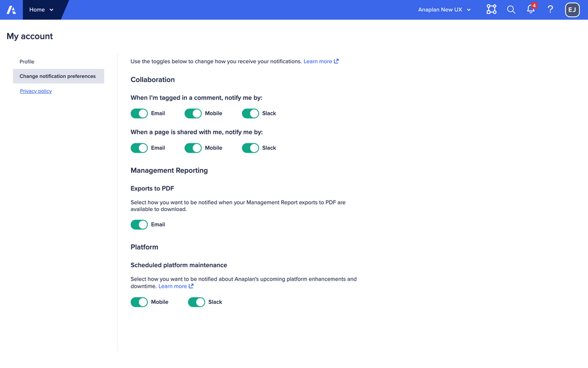Click external link icon in the Platform section

click(191, 286)
